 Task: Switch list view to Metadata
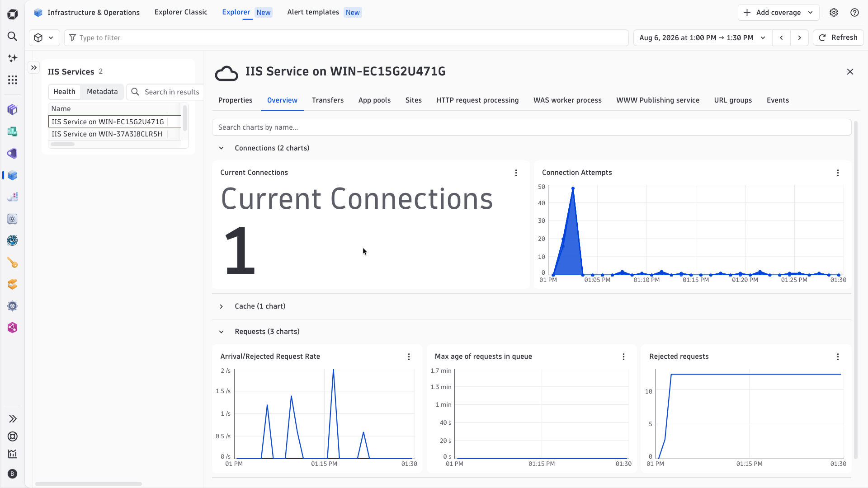(102, 92)
